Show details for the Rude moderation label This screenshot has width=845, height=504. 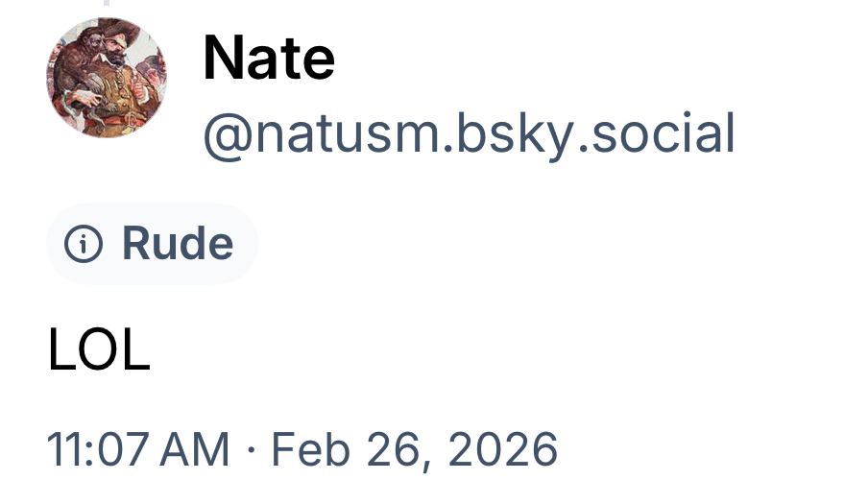point(152,244)
